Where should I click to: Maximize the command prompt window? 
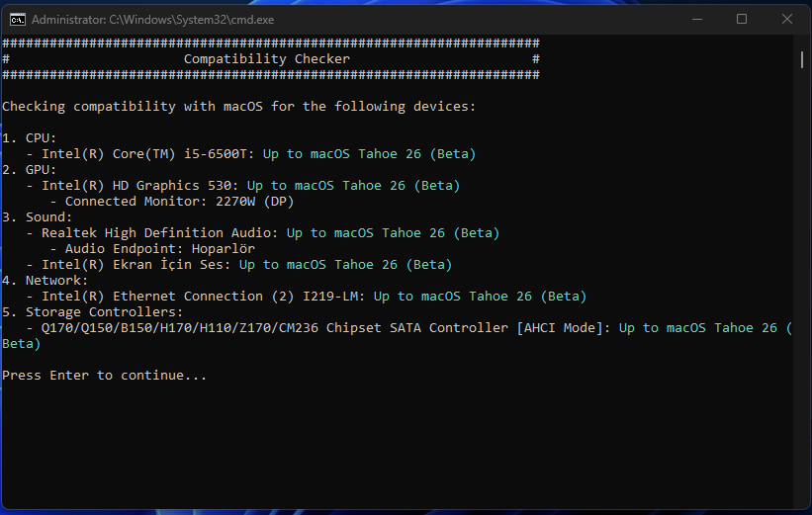click(x=742, y=19)
